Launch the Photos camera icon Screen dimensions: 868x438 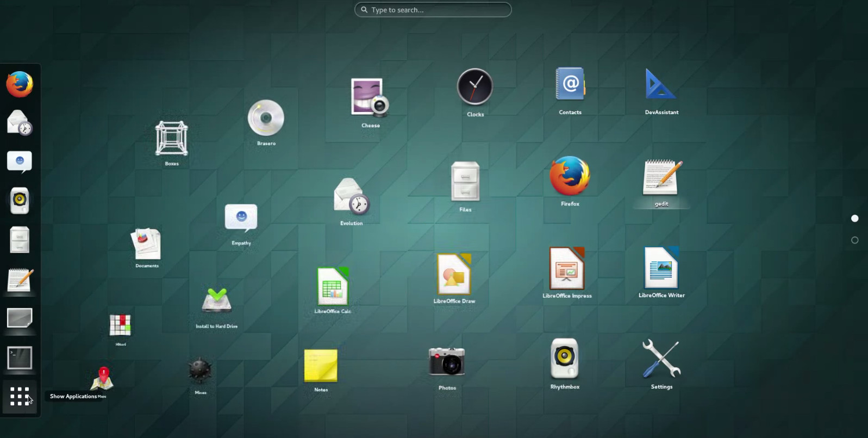[x=447, y=362]
